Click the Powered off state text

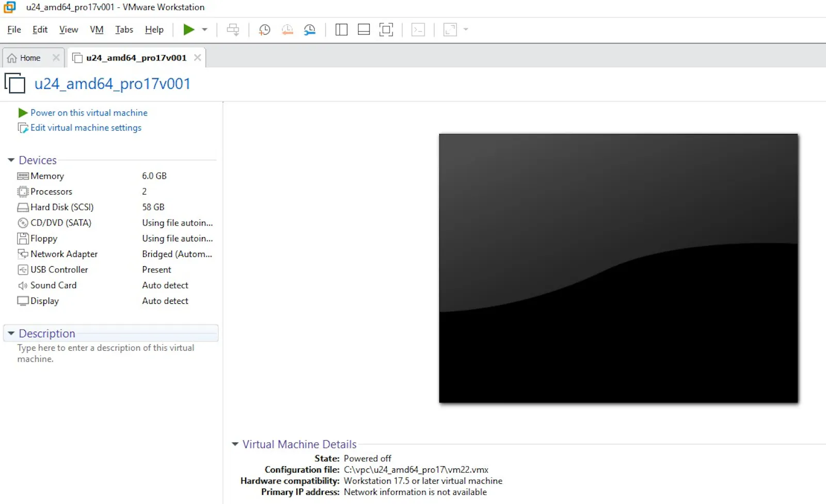368,458
